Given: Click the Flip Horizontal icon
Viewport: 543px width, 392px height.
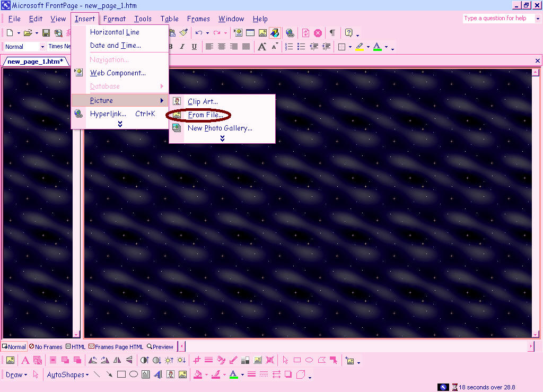Looking at the screenshot, I should 117,360.
